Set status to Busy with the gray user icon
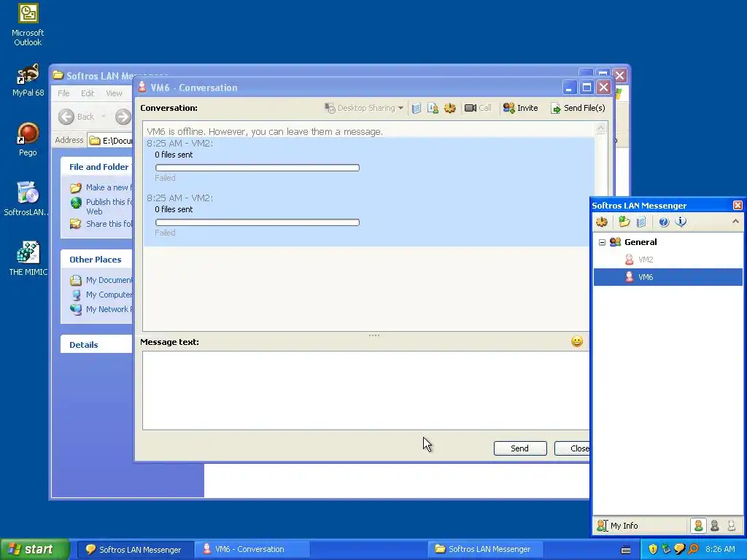This screenshot has width=747, height=560. click(x=715, y=526)
